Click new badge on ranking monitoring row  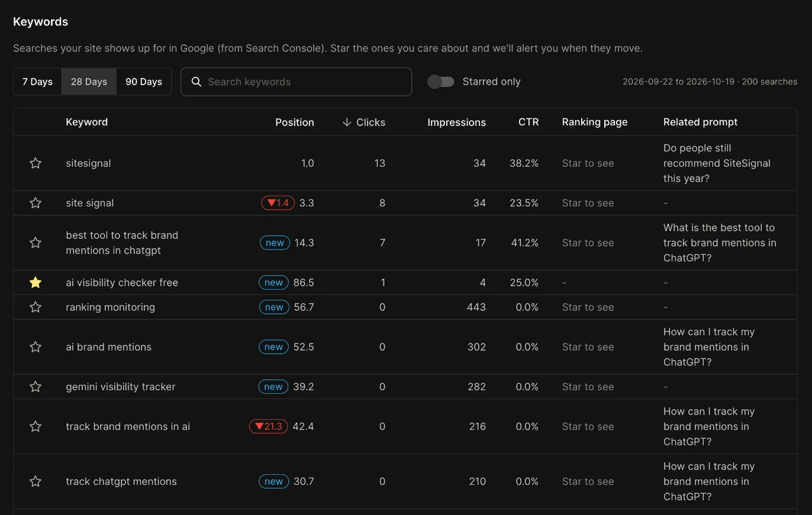click(x=274, y=307)
